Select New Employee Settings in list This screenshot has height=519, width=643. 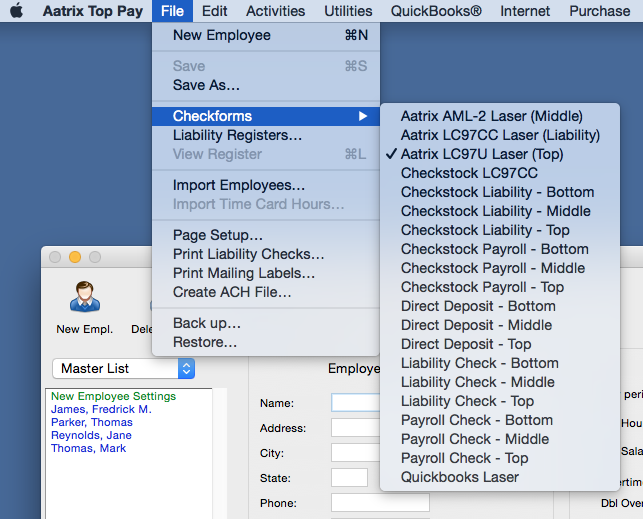click(x=114, y=396)
